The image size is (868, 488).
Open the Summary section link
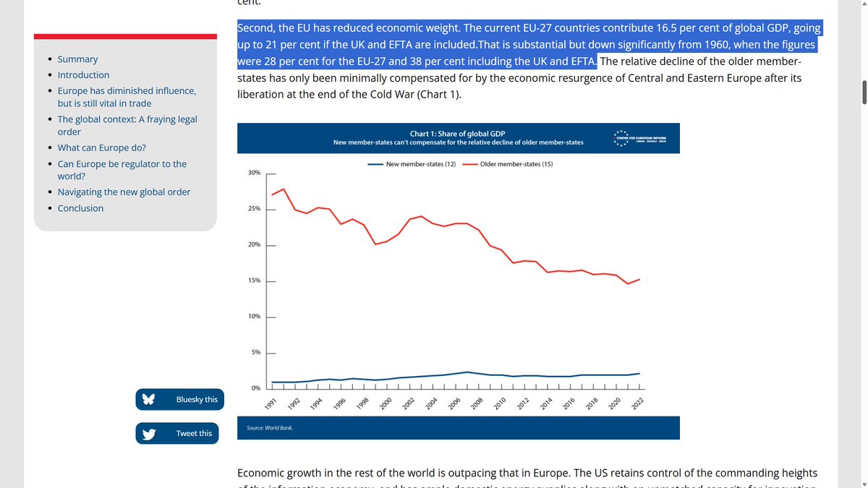(x=77, y=59)
